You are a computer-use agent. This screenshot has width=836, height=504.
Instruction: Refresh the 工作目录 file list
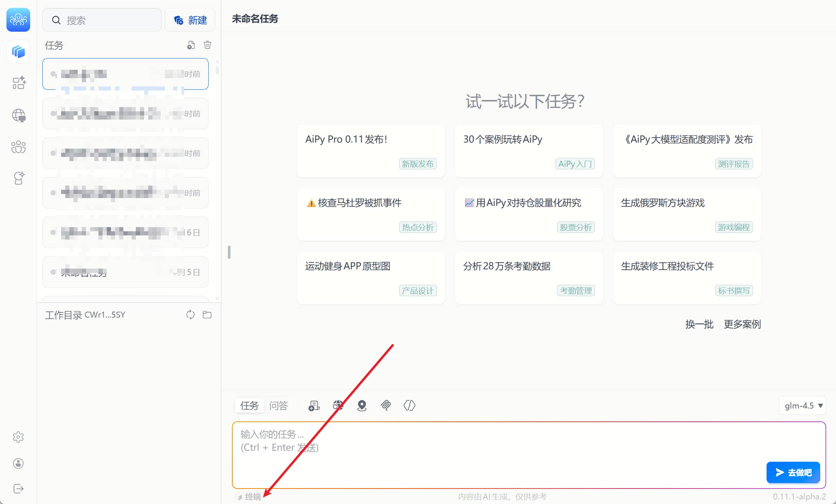[191, 315]
